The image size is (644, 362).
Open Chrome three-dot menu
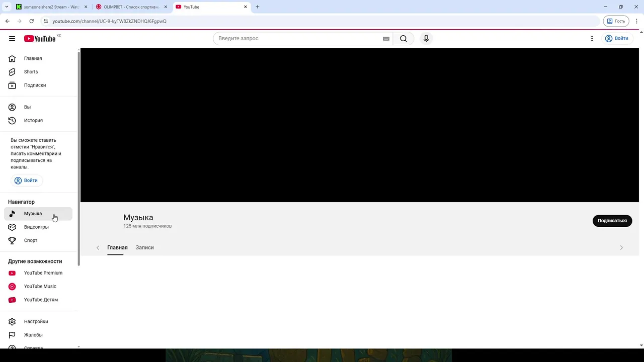[x=636, y=21]
